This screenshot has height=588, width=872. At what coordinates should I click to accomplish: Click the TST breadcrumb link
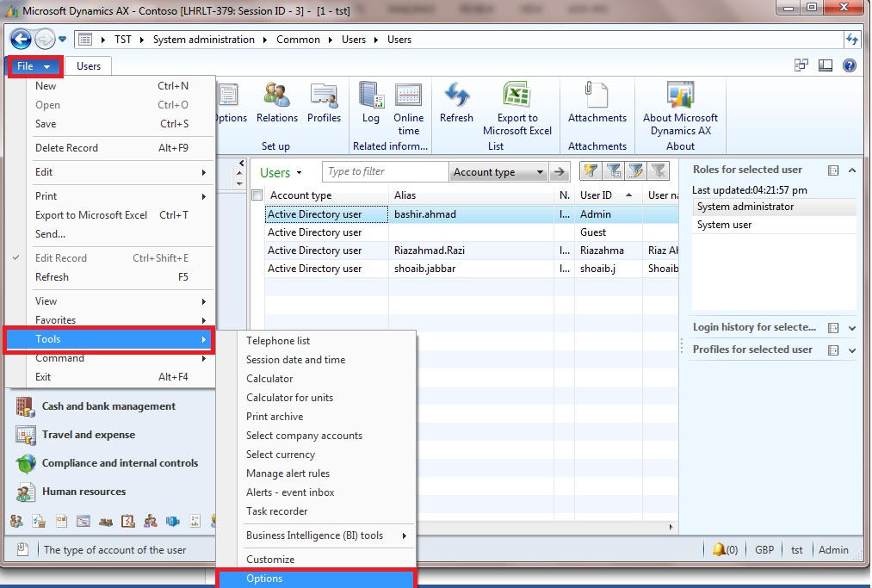pyautogui.click(x=123, y=40)
